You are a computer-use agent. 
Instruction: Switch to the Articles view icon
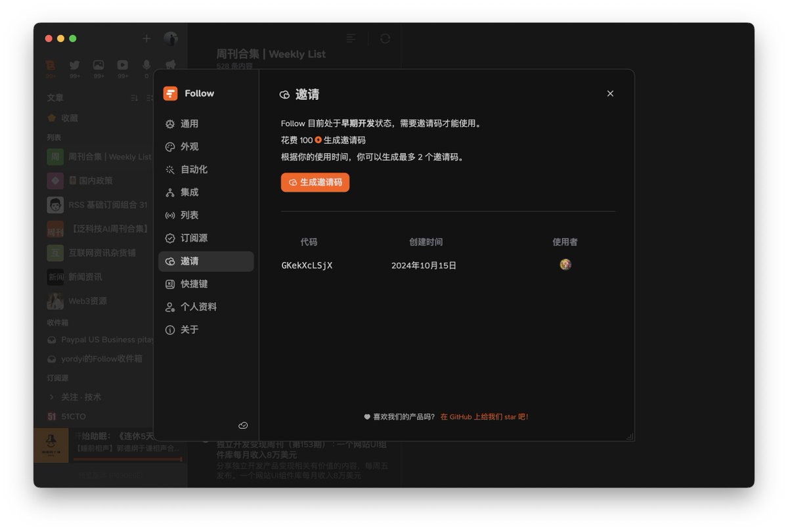51,65
